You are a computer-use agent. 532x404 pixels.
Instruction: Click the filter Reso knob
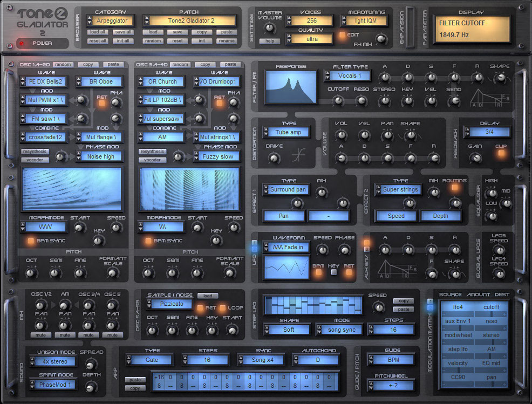coord(361,100)
